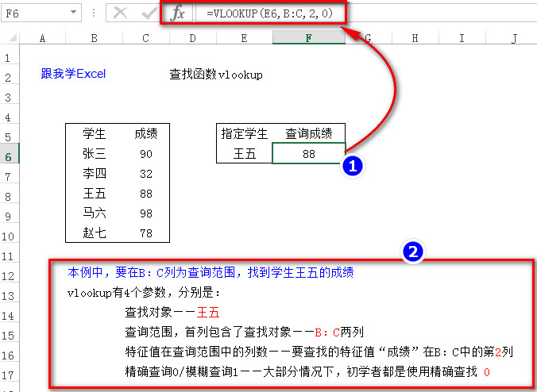
Task: Select column C header
Action: coord(146,38)
